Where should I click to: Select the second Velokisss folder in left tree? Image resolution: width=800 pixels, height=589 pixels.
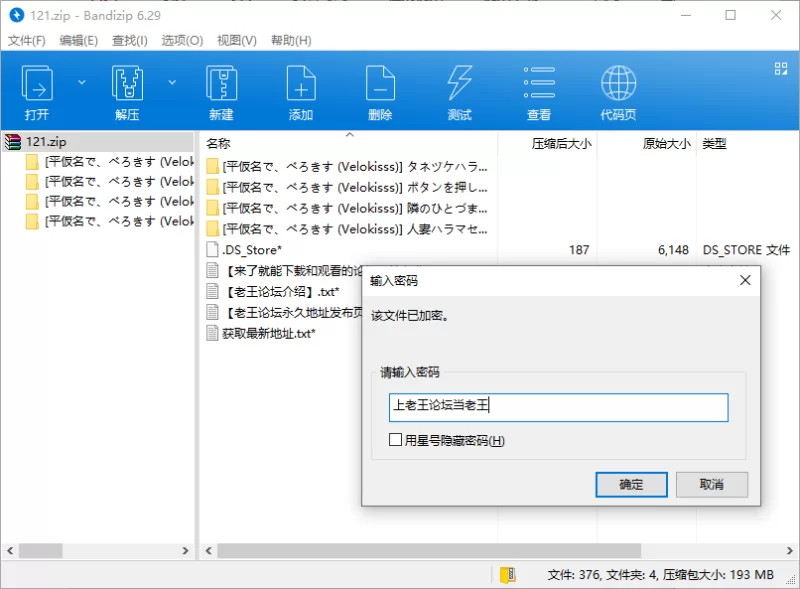110,182
